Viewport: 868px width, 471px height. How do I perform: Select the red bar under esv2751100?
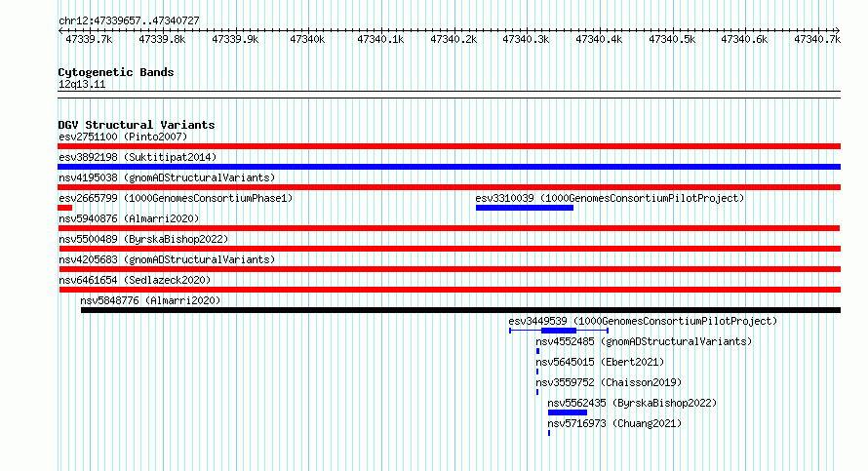coord(449,146)
